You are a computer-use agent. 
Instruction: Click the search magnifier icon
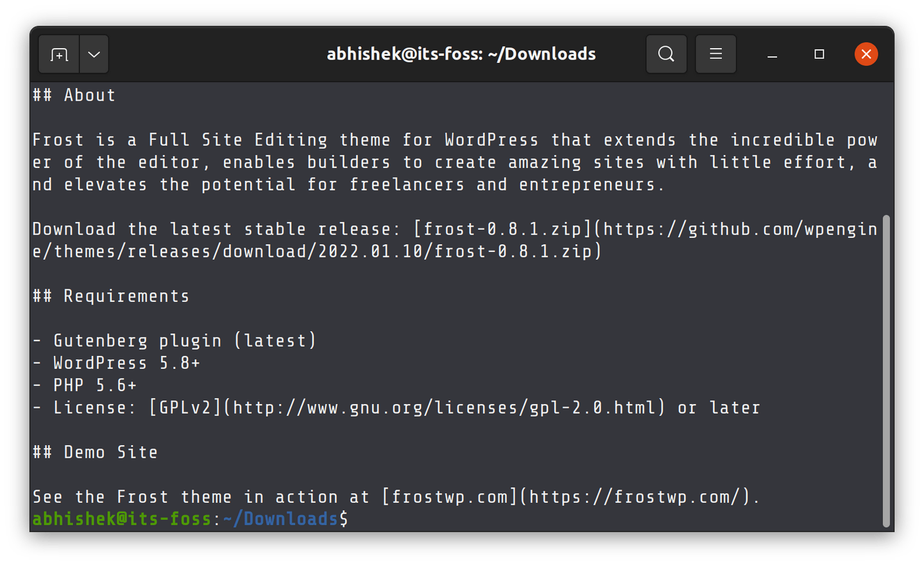pyautogui.click(x=666, y=54)
